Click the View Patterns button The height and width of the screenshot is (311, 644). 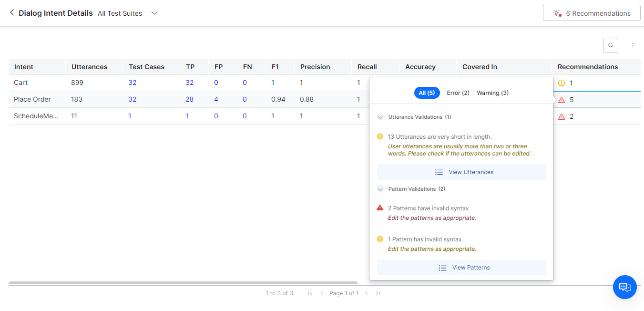click(461, 268)
